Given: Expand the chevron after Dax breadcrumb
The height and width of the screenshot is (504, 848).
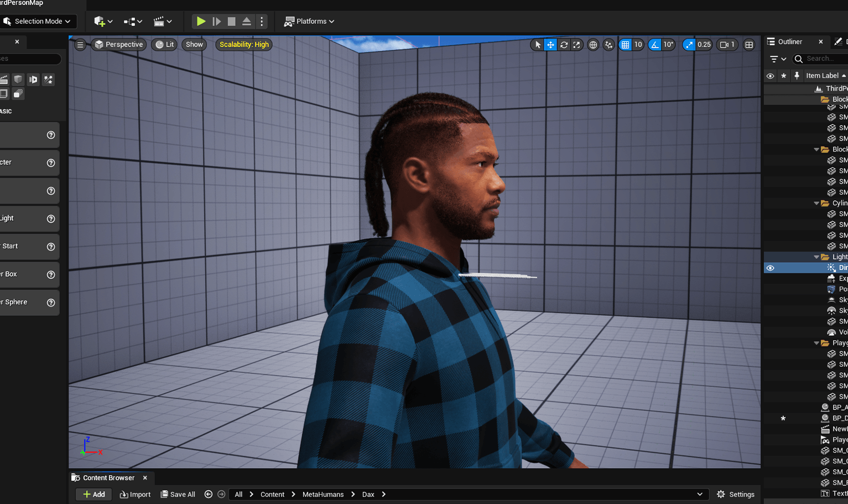Looking at the screenshot, I should click(x=383, y=495).
